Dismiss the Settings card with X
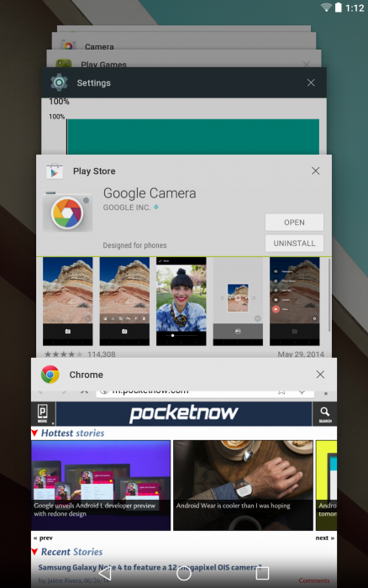 [311, 82]
